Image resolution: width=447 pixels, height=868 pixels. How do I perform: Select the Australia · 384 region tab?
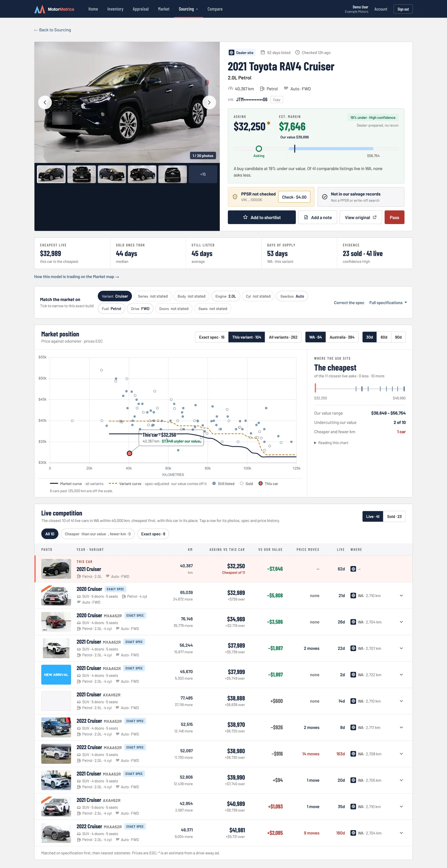342,337
